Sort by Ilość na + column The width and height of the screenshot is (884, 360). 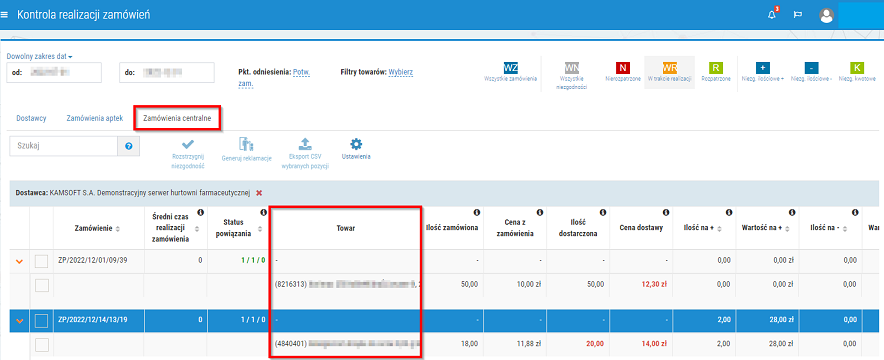[719, 228]
